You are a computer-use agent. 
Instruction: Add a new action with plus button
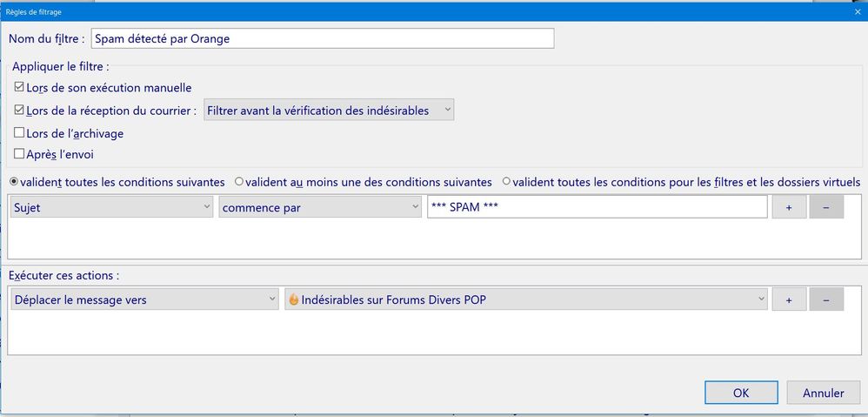tap(789, 299)
